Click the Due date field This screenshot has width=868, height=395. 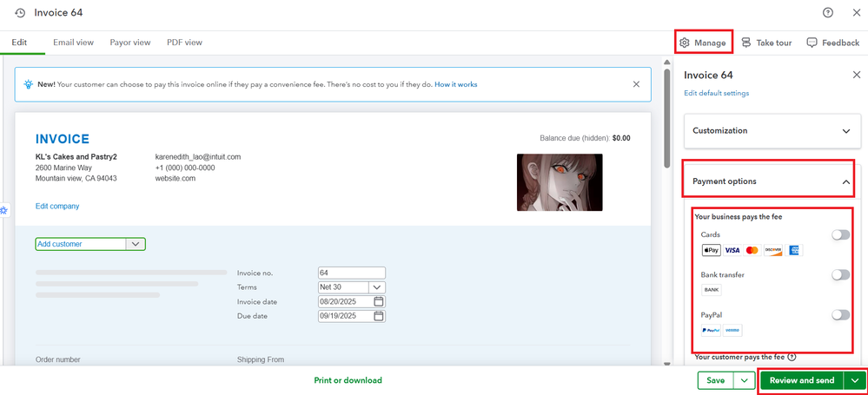point(352,316)
